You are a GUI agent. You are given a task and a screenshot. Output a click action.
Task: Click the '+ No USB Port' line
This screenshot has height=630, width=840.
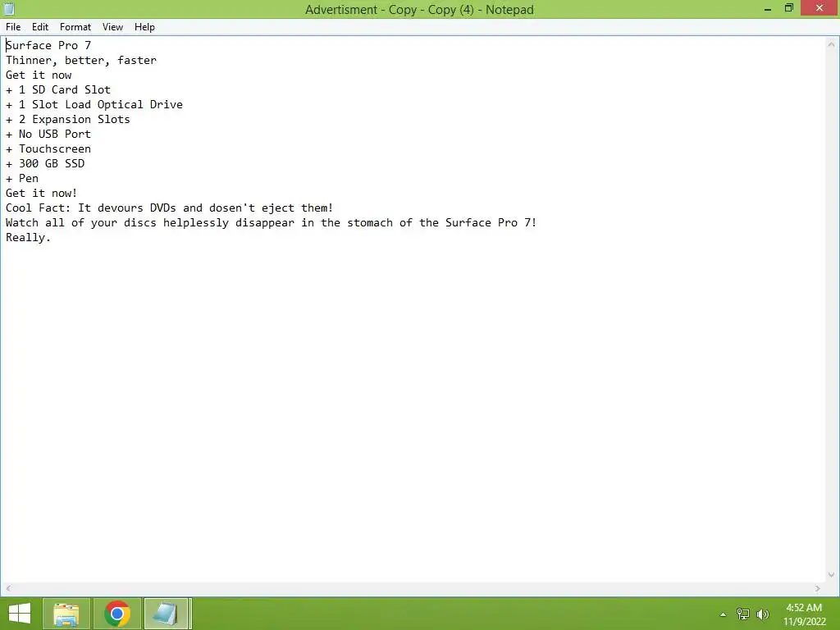coord(48,134)
